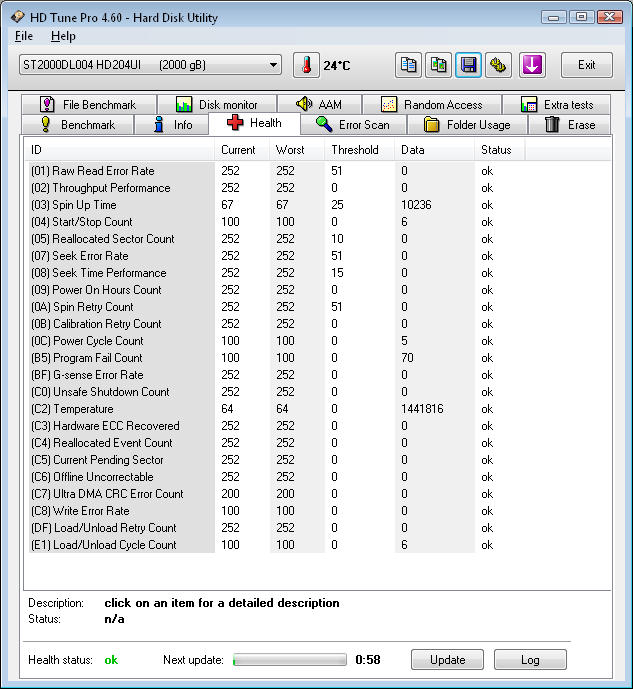The width and height of the screenshot is (633, 689).
Task: Switch to the Disk monitor tab
Action: click(x=217, y=105)
